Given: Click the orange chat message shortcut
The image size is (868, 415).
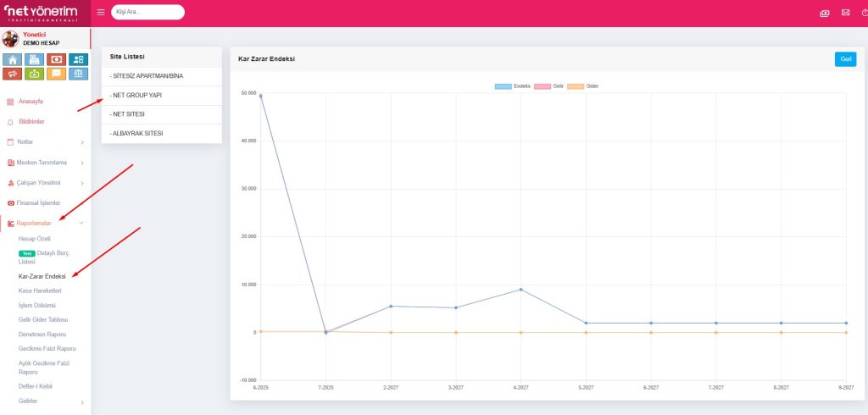Looking at the screenshot, I should (57, 74).
